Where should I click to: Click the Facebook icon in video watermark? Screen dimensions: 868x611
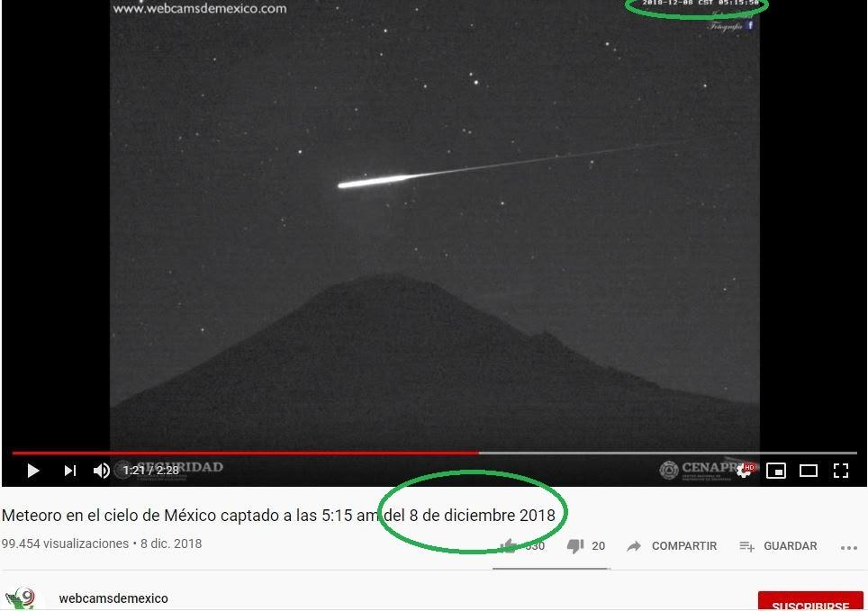(x=749, y=25)
